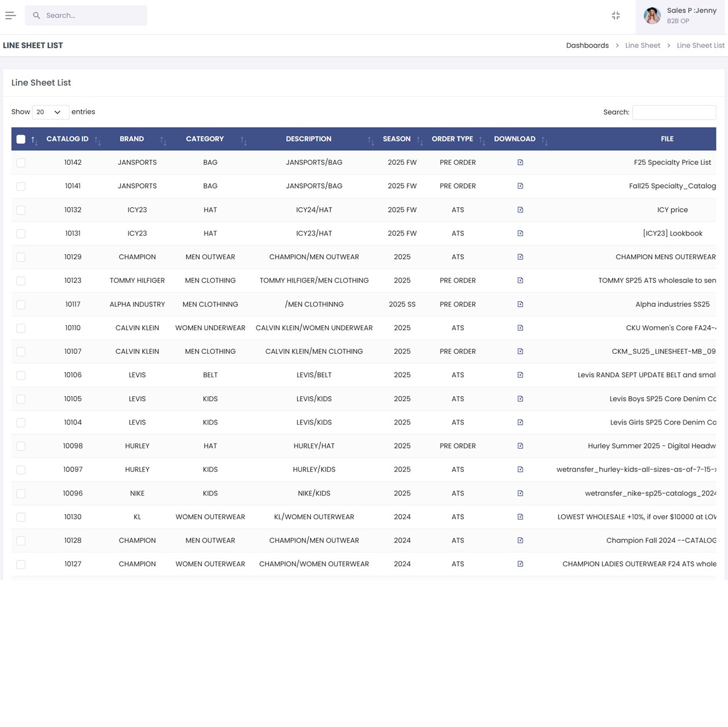Download file for catalog 10107

tap(520, 352)
